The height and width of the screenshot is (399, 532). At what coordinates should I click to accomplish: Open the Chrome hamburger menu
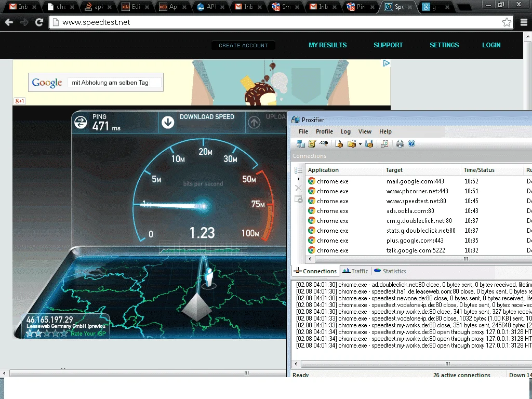tap(524, 22)
